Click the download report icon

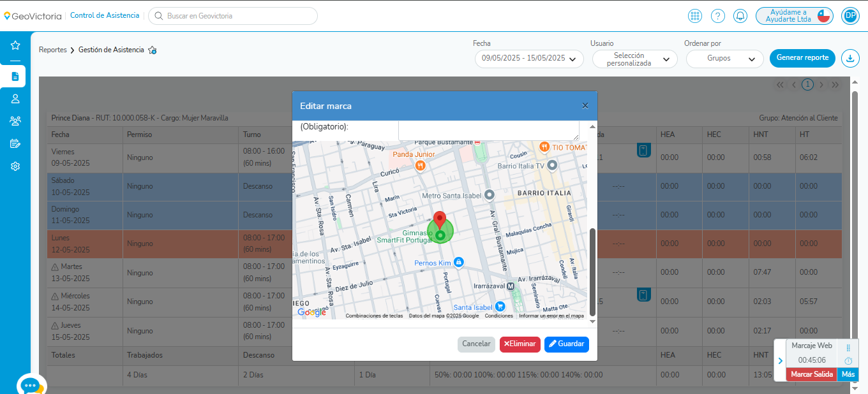(850, 58)
